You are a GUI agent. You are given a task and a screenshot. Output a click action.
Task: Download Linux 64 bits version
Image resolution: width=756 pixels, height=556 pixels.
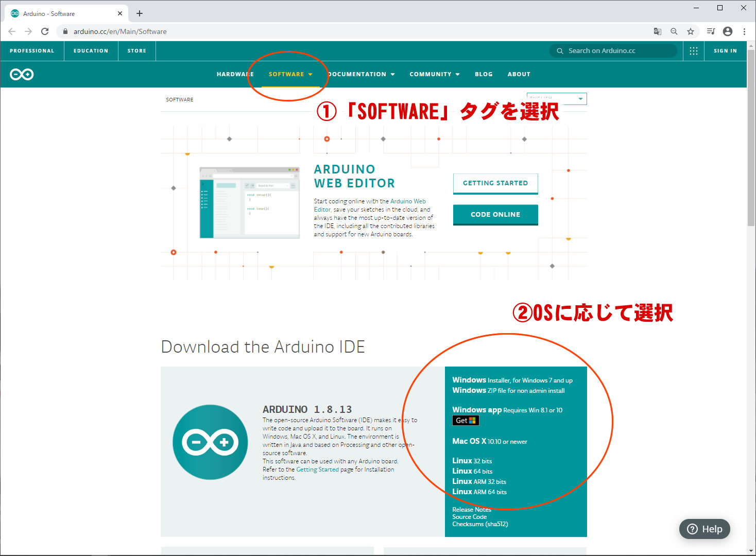pos(472,471)
